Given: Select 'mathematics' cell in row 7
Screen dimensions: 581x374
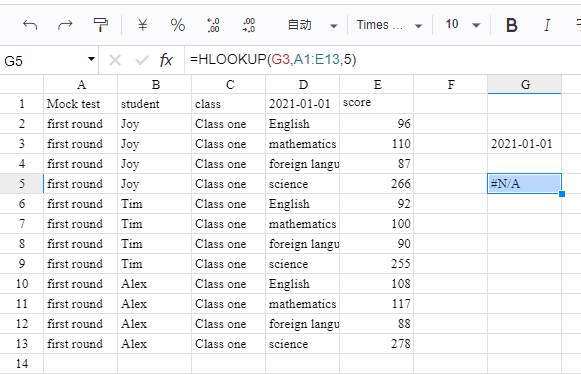Looking at the screenshot, I should point(303,224).
